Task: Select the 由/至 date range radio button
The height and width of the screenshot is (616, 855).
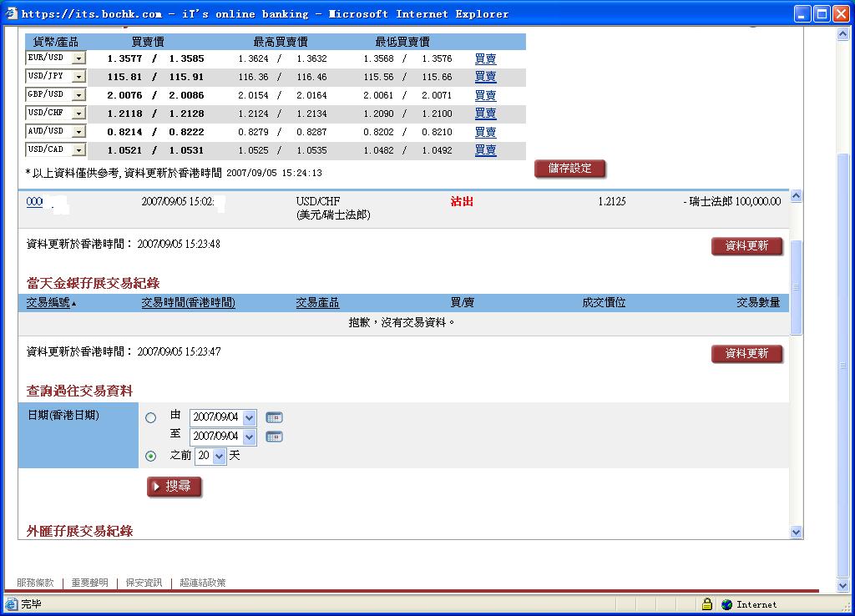Action: tap(150, 417)
